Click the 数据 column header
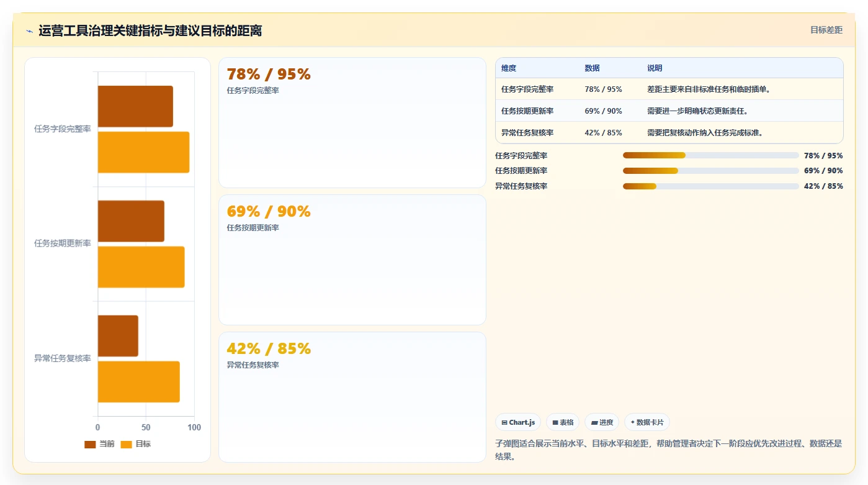Image resolution: width=868 pixels, height=485 pixels. 592,68
